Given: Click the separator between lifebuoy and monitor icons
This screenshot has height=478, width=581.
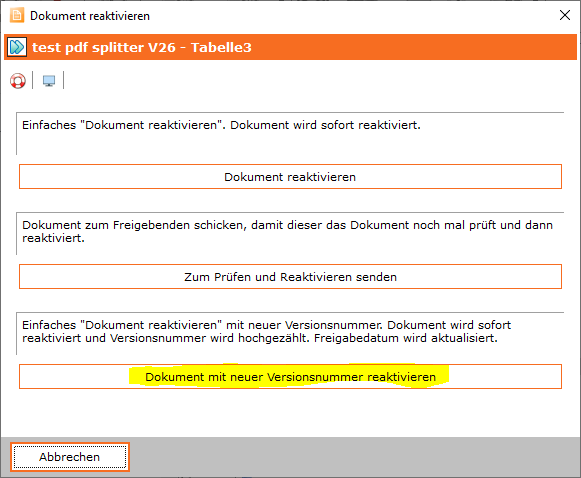Looking at the screenshot, I should click(33, 80).
